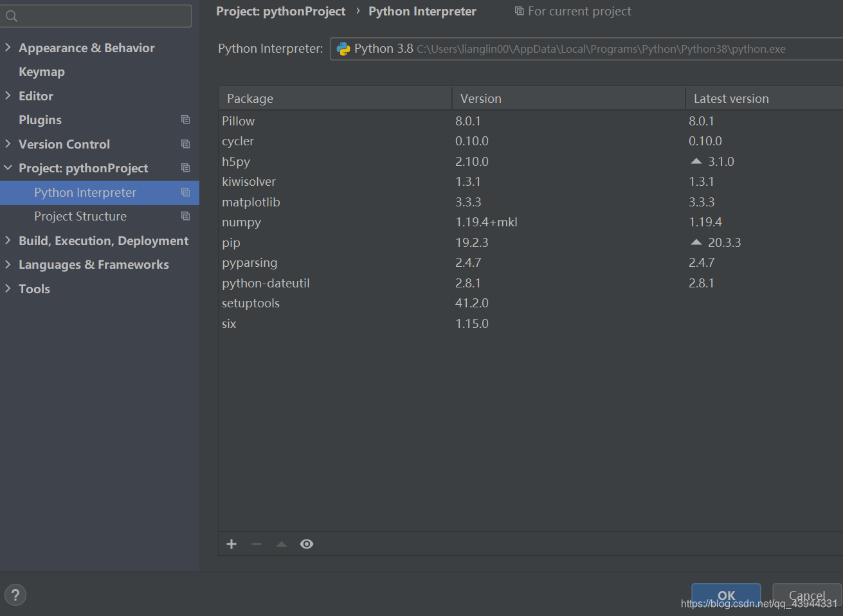Click the Cancel button
The width and height of the screenshot is (843, 616).
807,595
